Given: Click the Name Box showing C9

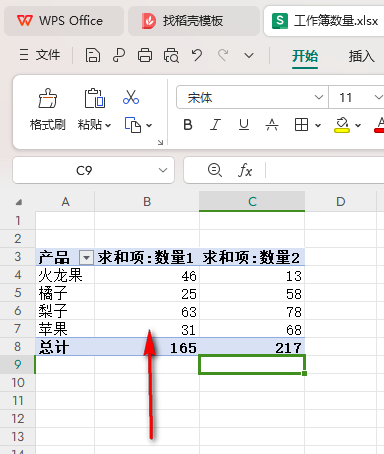Looking at the screenshot, I should pos(84,170).
